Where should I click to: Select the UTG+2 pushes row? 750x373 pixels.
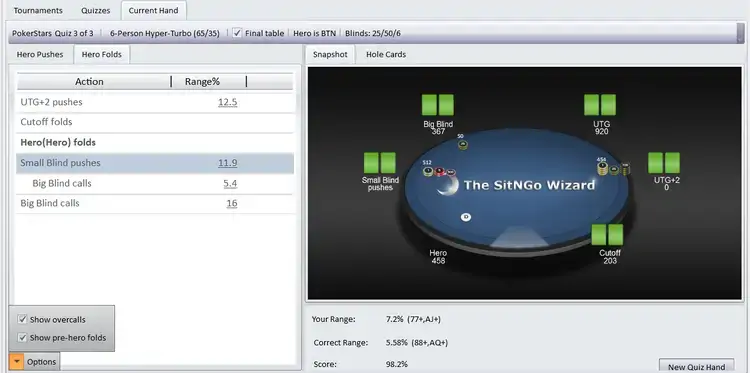point(155,102)
